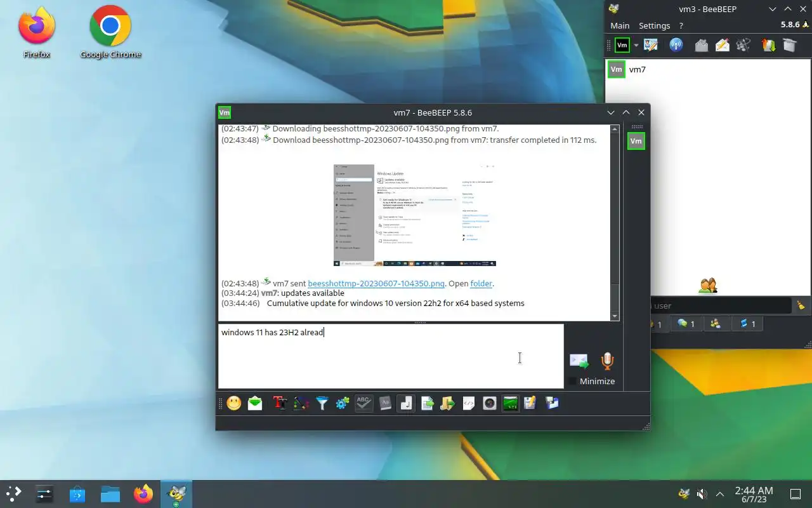Open chat settings blue gears icon
The image size is (812, 508).
pos(343,403)
